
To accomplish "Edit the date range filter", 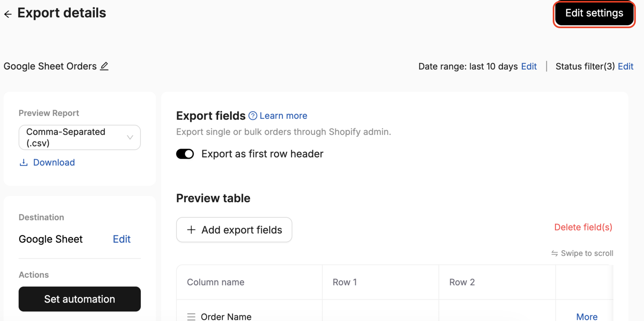I will pos(529,66).
